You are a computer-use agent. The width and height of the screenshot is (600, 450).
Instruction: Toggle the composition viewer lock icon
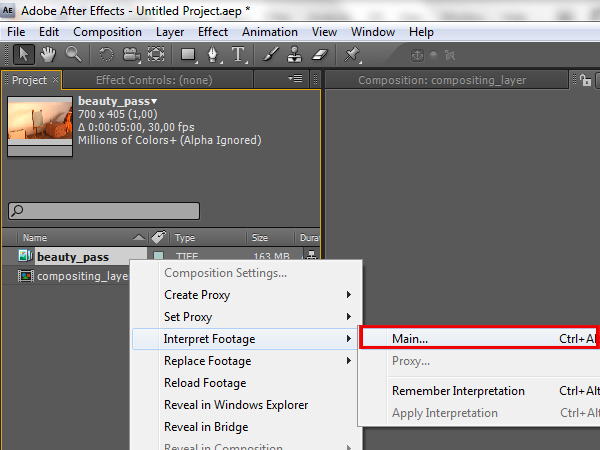pos(585,80)
